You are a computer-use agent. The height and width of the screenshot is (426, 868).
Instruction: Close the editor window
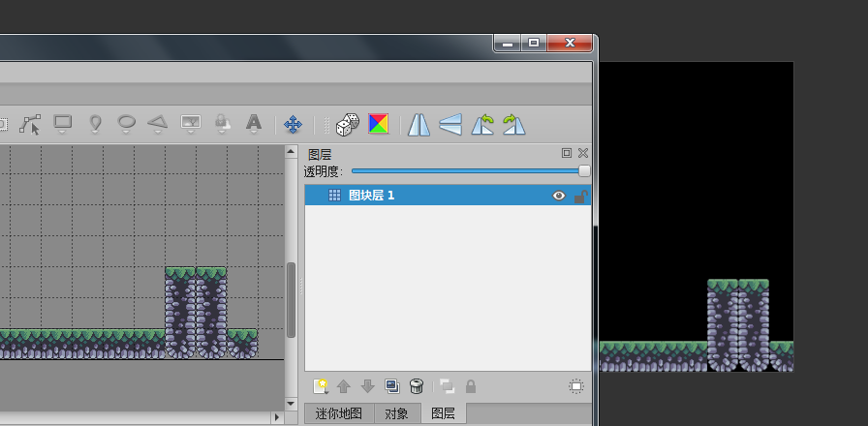(x=570, y=43)
